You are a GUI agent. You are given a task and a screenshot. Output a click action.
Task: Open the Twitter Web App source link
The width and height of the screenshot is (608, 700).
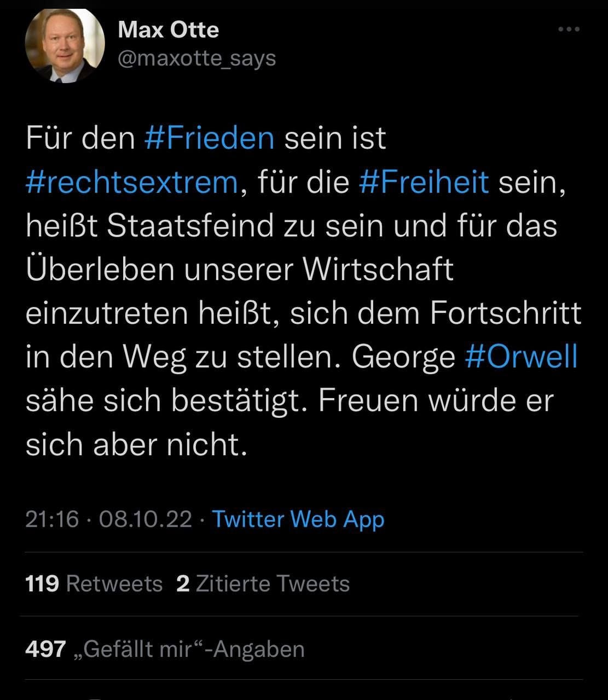298,519
